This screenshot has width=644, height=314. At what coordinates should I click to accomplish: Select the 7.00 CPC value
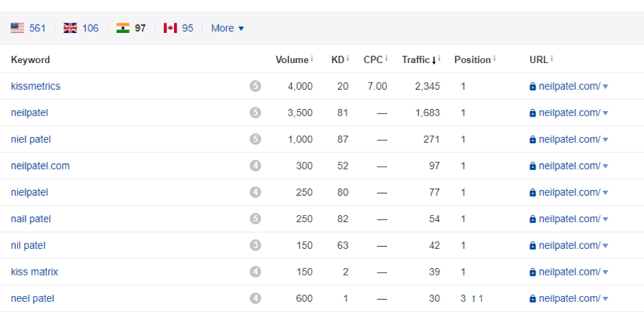point(377,86)
